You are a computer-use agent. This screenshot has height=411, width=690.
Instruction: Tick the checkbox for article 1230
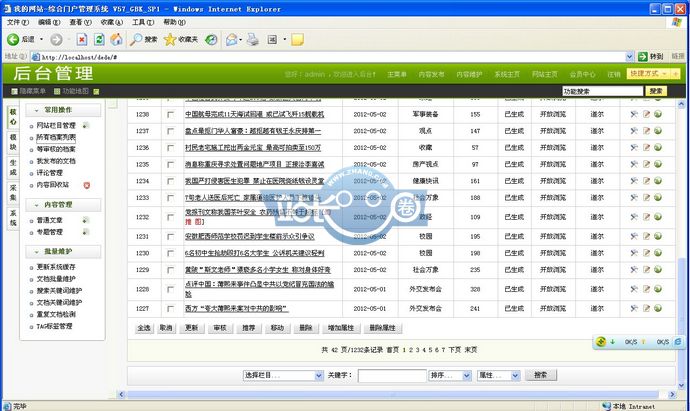[x=170, y=253]
